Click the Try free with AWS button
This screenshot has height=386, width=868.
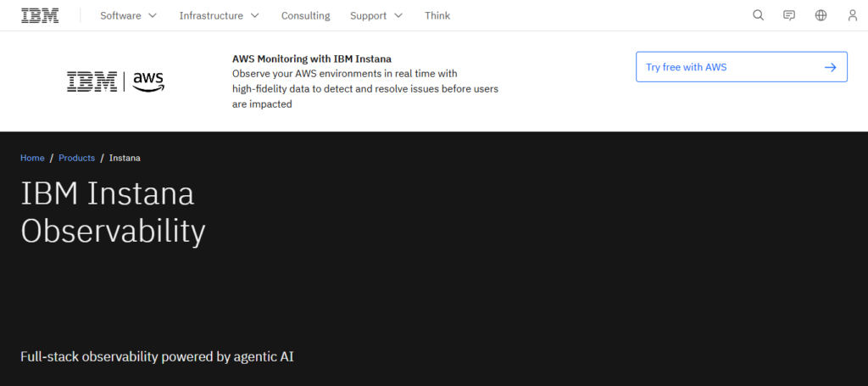(741, 67)
